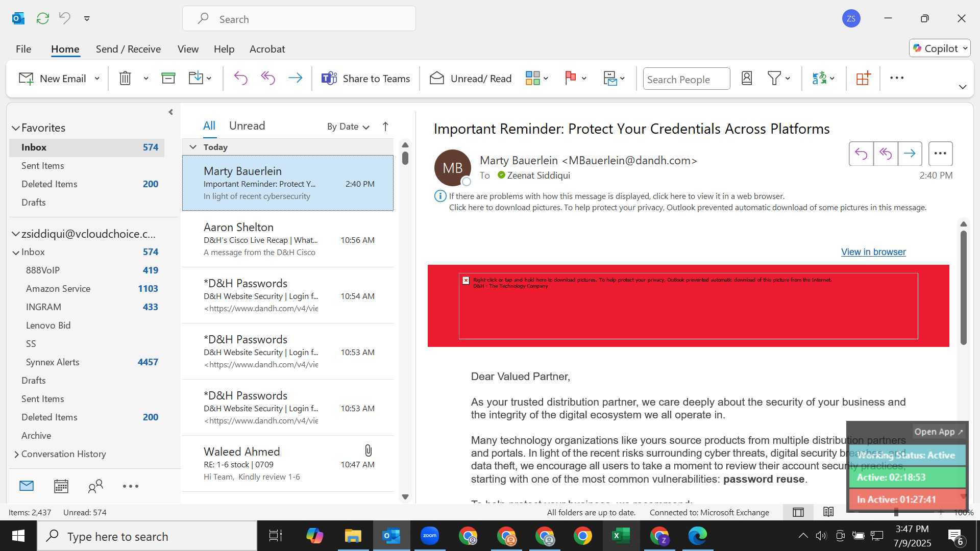This screenshot has width=980, height=551.
Task: Click the Undo icon in title bar
Action: pyautogui.click(x=65, y=18)
